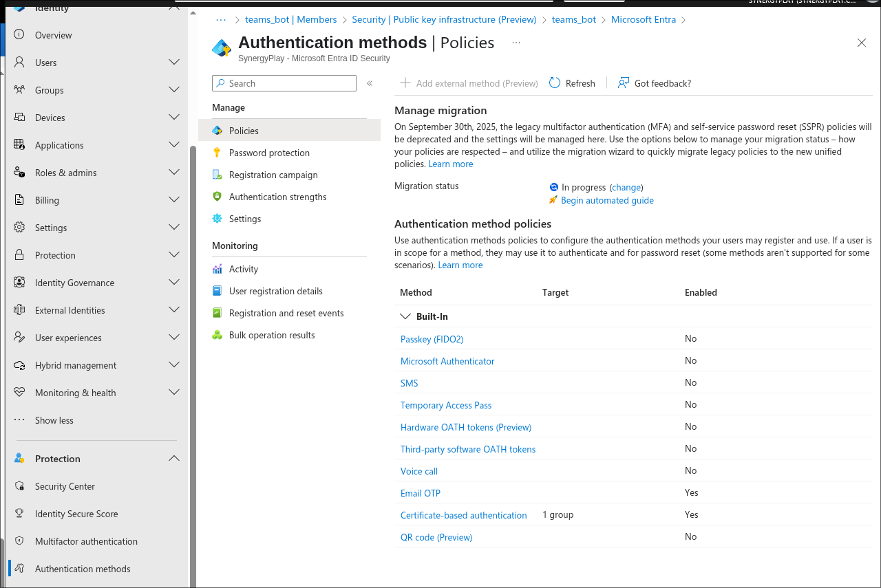881x588 pixels.
Task: Click the External Identities icon
Action: [20, 310]
